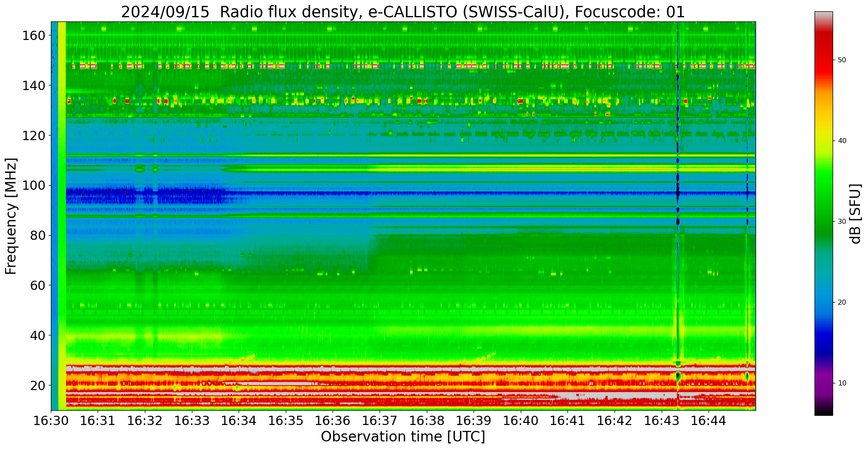Click the 16:32 time tick label
This screenshot has width=868, height=449.
point(145,420)
